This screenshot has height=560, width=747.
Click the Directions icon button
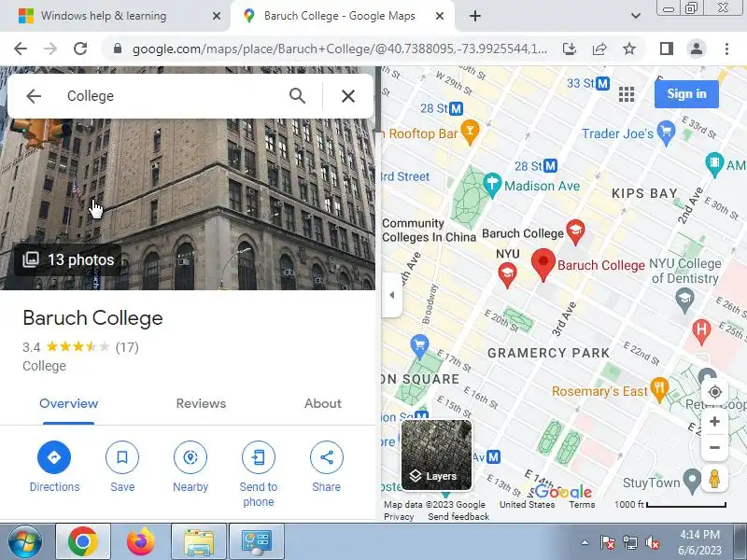pos(54,457)
